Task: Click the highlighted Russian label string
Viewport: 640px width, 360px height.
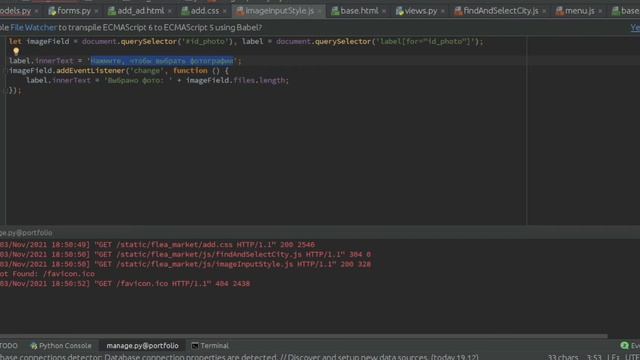Action: click(x=162, y=61)
